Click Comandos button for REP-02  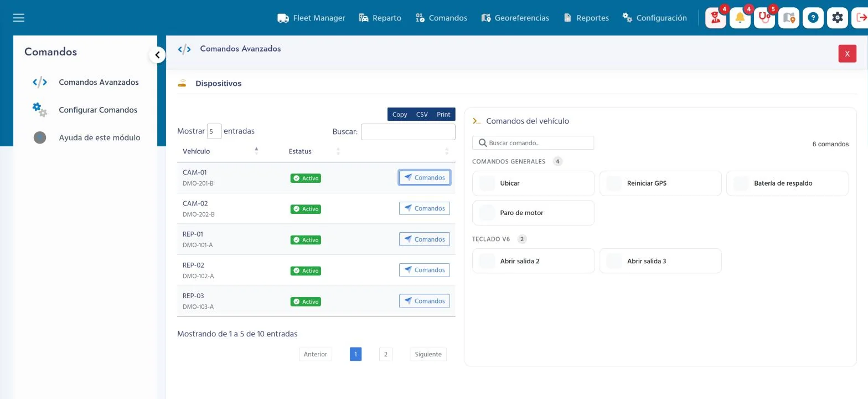tap(425, 270)
